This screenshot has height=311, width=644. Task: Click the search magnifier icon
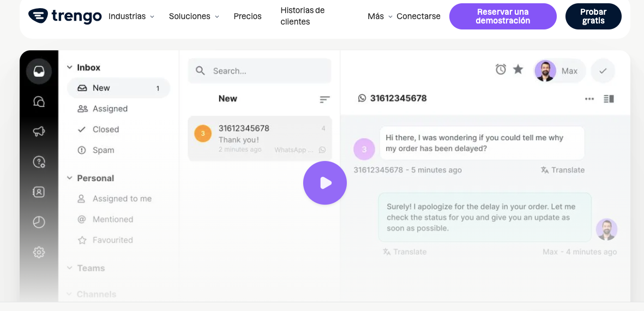(201, 71)
